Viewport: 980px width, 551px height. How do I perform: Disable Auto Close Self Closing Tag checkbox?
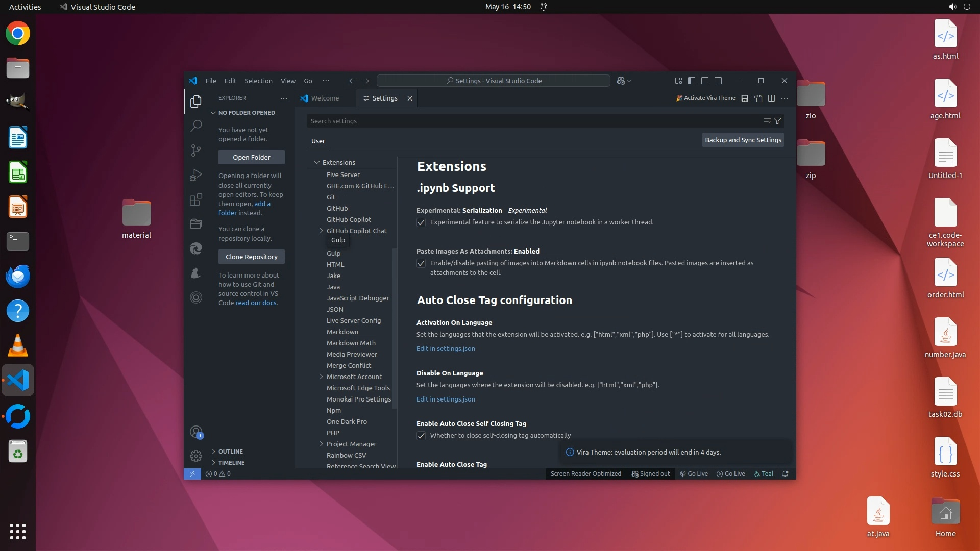(421, 436)
